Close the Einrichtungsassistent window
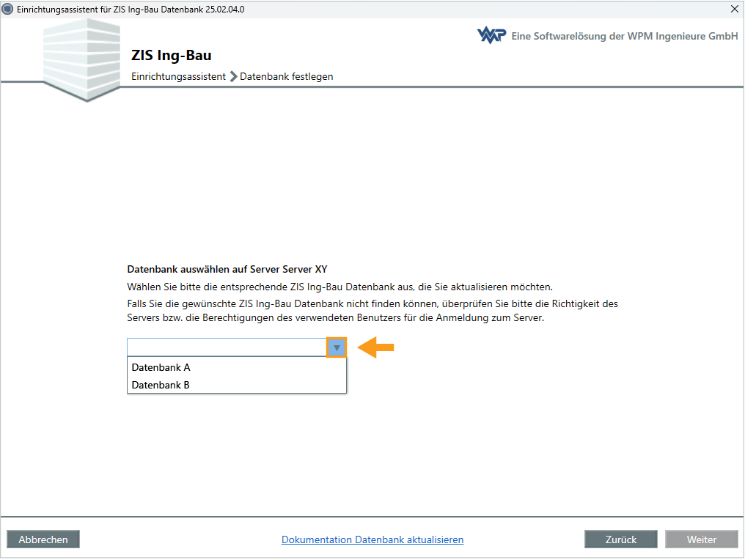This screenshot has width=745, height=560. pyautogui.click(x=734, y=9)
